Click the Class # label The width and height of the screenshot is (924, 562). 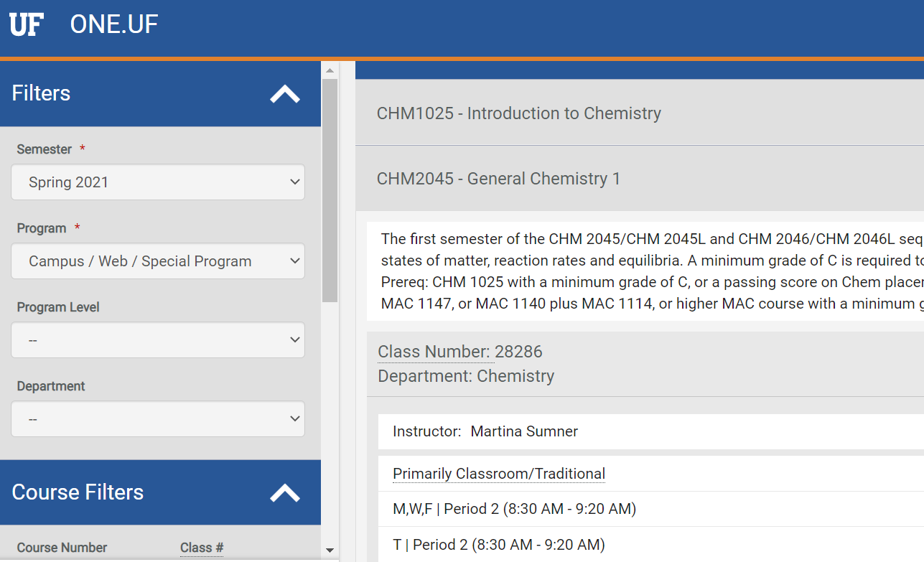pyautogui.click(x=202, y=548)
